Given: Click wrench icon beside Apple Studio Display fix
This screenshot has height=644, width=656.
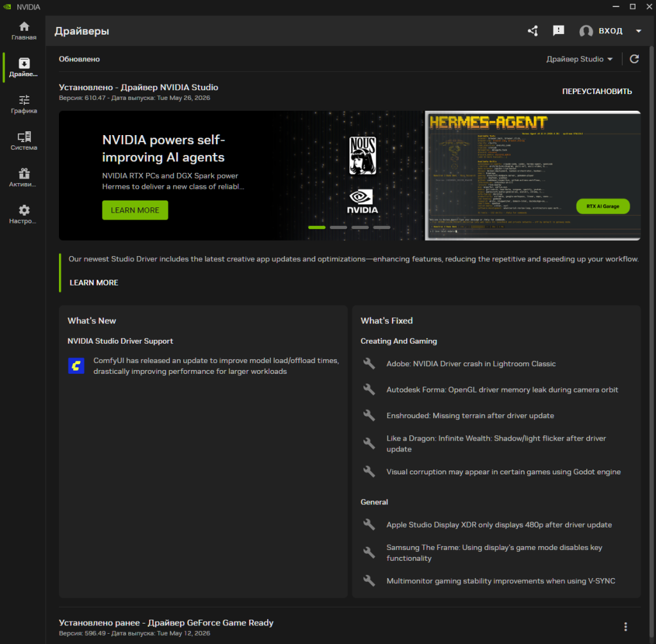Looking at the screenshot, I should click(x=369, y=525).
